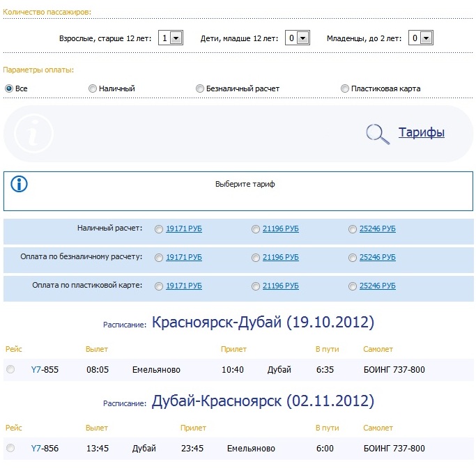Choose 19171 РУБ cash (Наличный расчет) fare radio
Viewport: 476px width, 473px height.
click(x=160, y=228)
